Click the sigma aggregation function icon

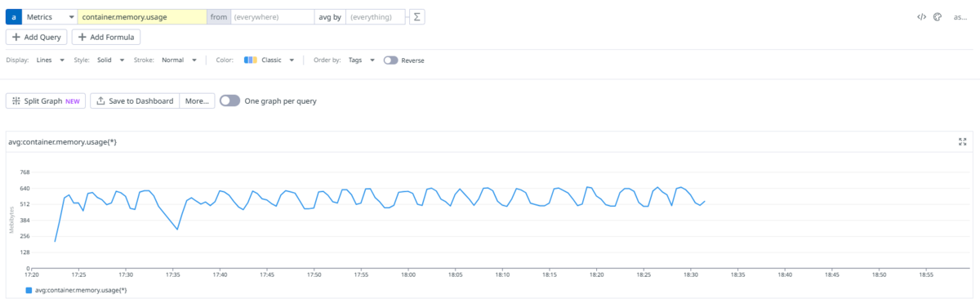416,17
